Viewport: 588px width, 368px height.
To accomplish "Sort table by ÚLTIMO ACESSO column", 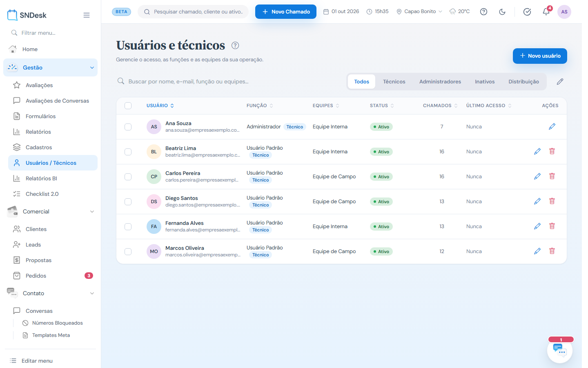I will click(489, 105).
